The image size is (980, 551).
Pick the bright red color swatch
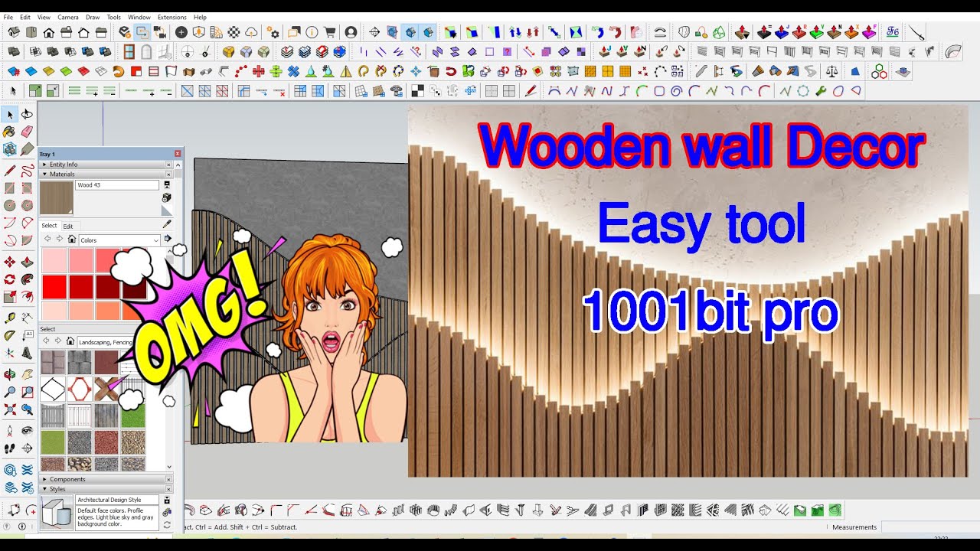tap(54, 287)
